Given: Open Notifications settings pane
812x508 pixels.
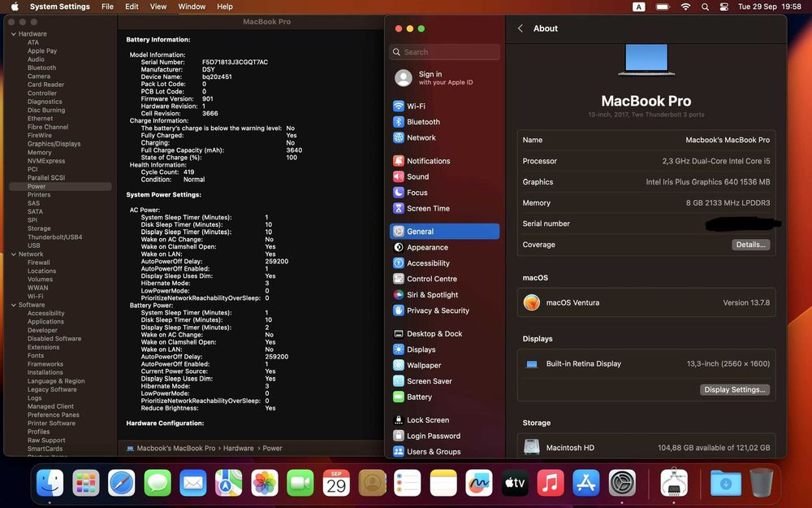Looking at the screenshot, I should pyautogui.click(x=444, y=161).
